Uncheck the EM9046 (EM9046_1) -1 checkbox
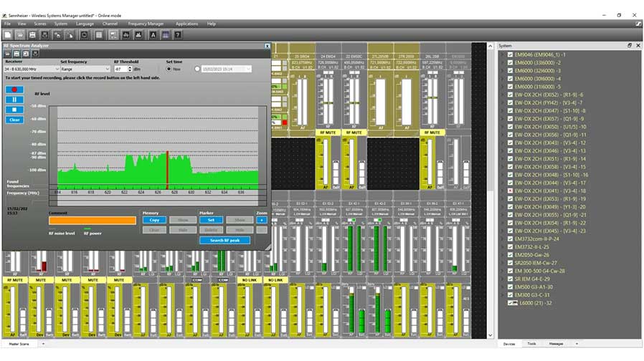 [x=510, y=54]
